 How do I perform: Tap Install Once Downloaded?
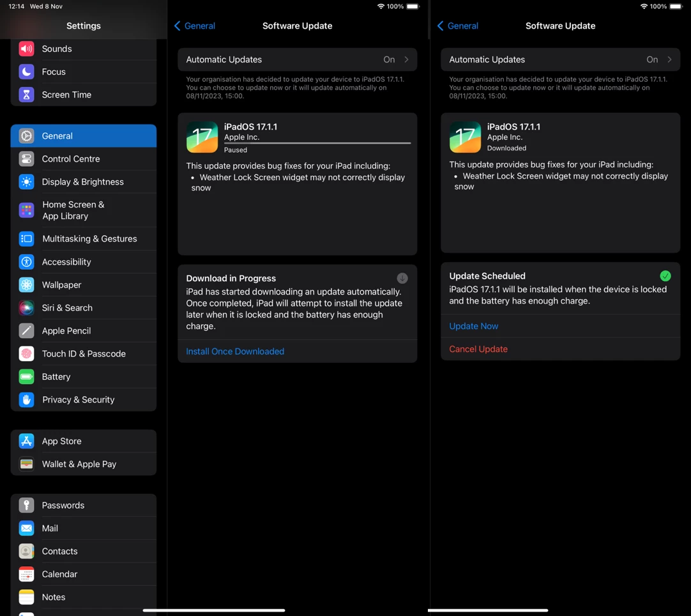pos(235,351)
